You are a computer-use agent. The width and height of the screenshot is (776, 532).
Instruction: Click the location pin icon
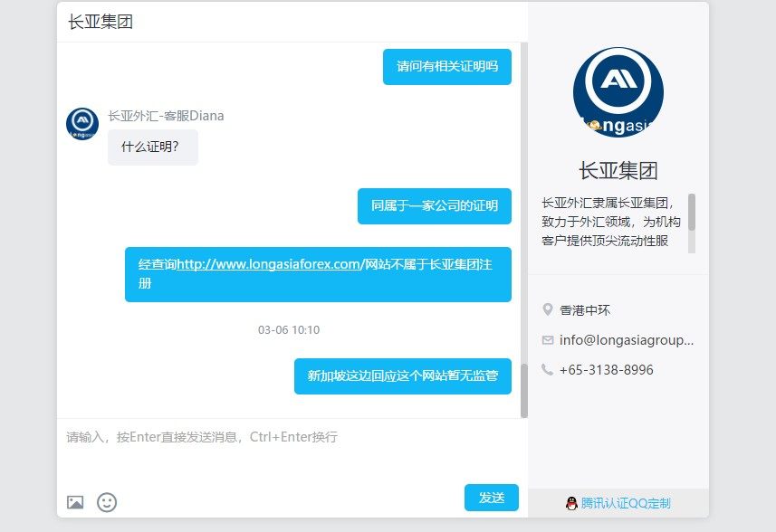(547, 310)
